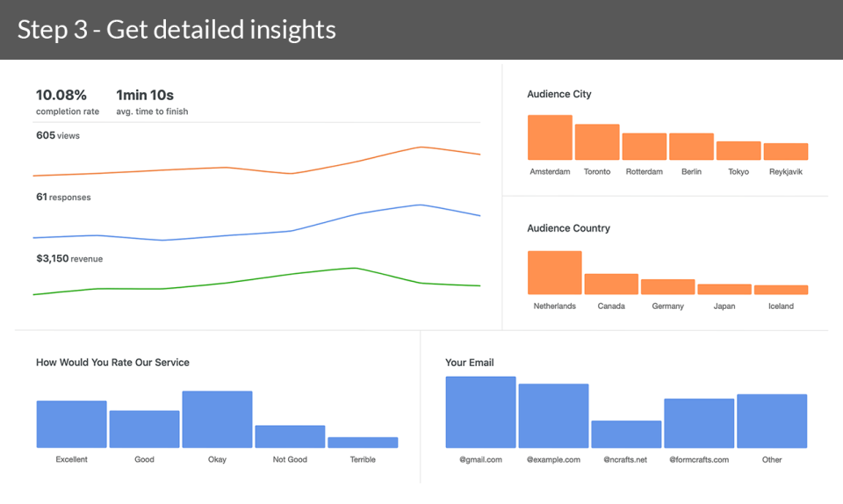
Task: Select the Iceland bar in country chart
Action: pos(781,290)
